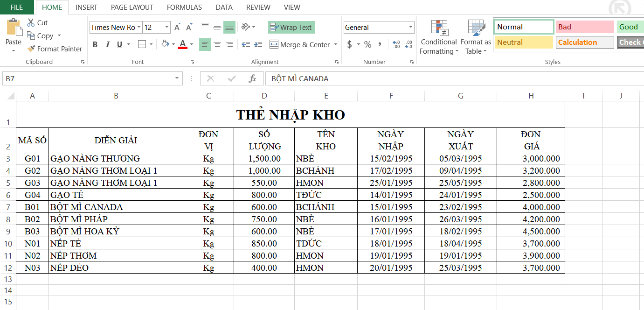Click the Cut scissors icon
The width and height of the screenshot is (644, 310).
coord(31,22)
